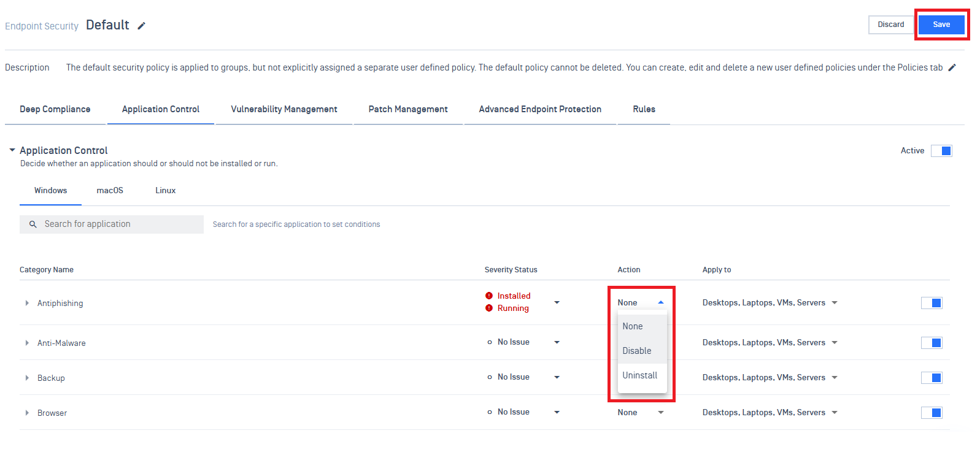This screenshot has width=980, height=452.
Task: Click the edit pencil icon for Description
Action: 952,67
